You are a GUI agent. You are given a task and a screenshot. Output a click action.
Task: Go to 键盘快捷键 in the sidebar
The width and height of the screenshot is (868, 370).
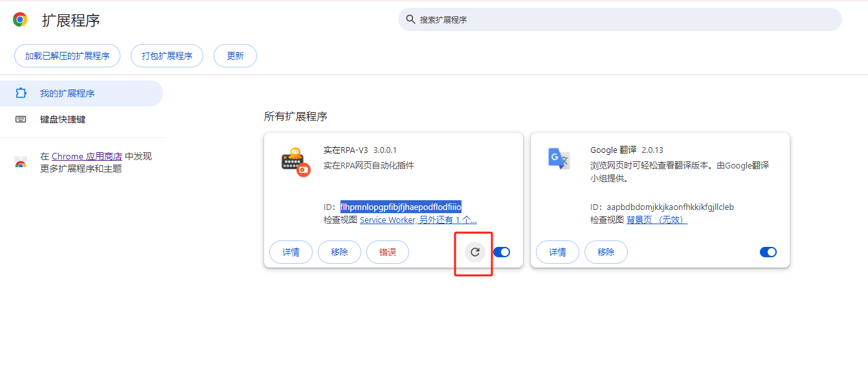tap(63, 119)
